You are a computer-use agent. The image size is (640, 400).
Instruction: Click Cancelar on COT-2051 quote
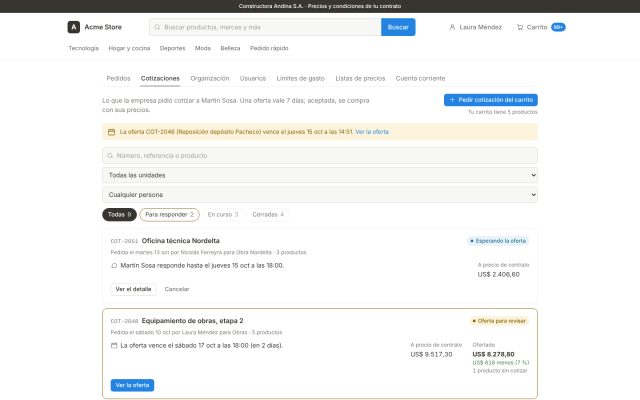(177, 289)
